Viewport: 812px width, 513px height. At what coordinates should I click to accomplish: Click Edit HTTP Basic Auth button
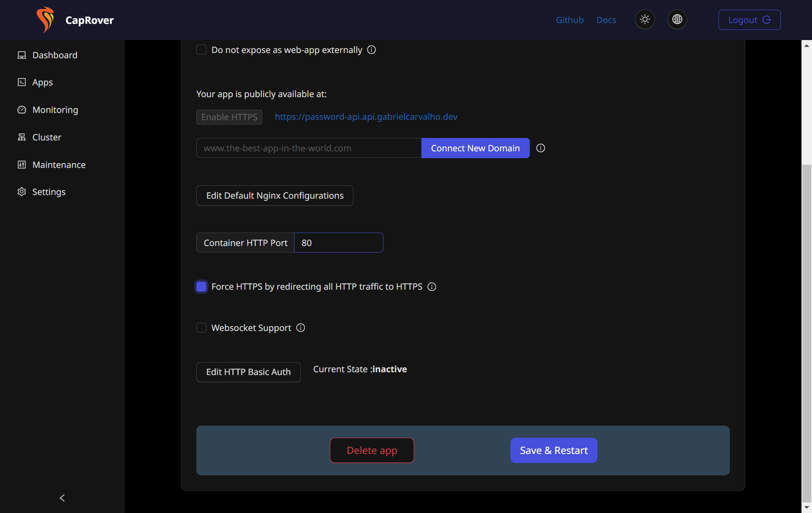(248, 372)
